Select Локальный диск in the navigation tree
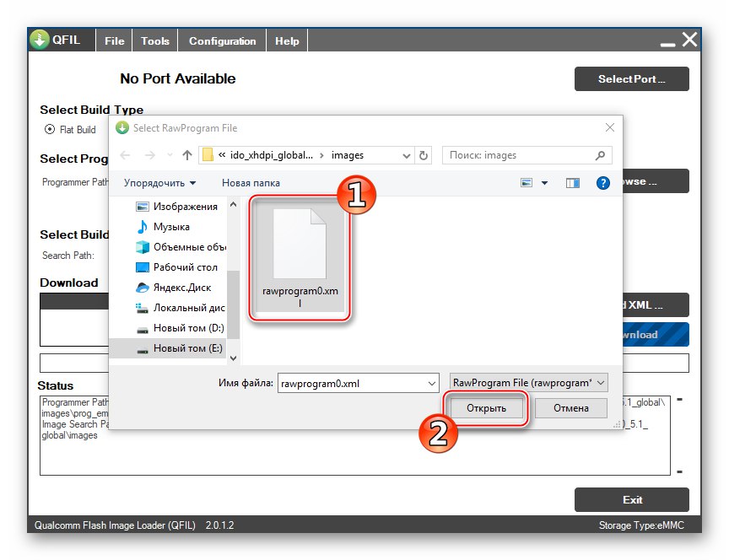This screenshot has height=560, width=729. 180,308
